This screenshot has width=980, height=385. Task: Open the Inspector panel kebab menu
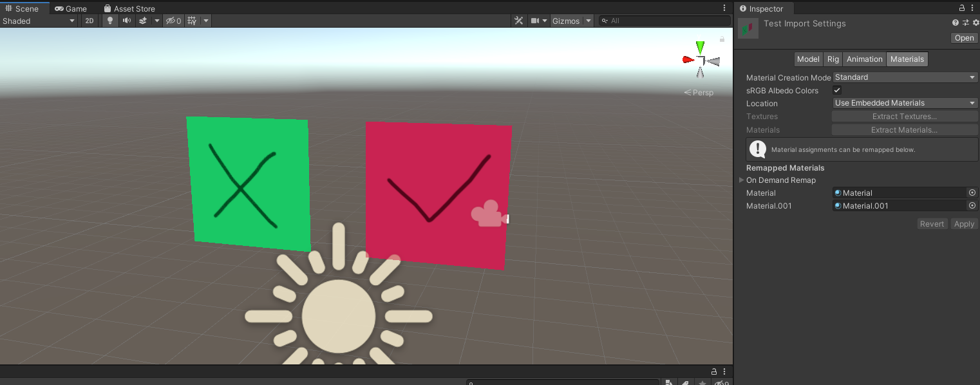click(972, 8)
